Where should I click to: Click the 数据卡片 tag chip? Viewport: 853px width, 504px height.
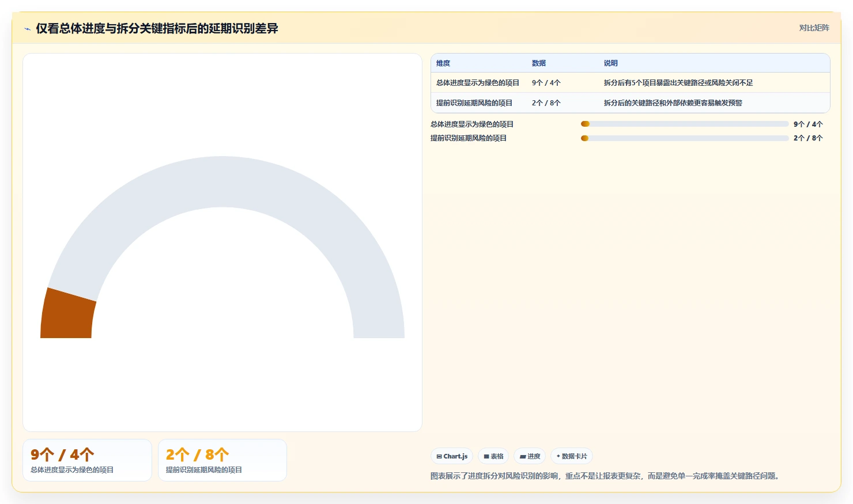(572, 456)
